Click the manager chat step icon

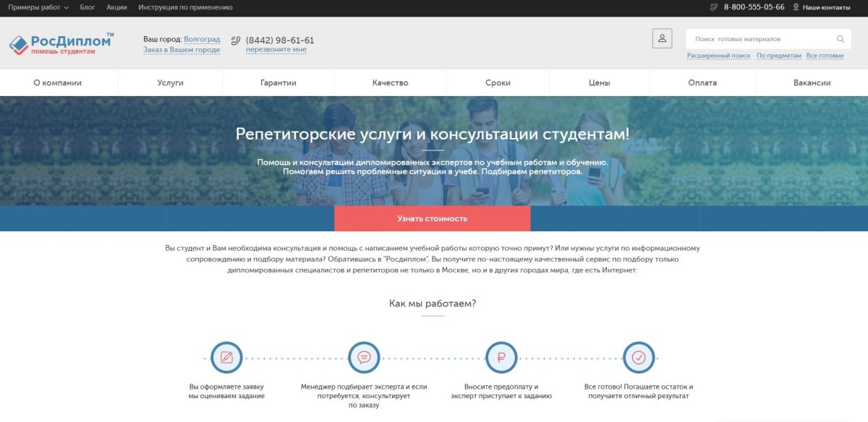(x=364, y=357)
